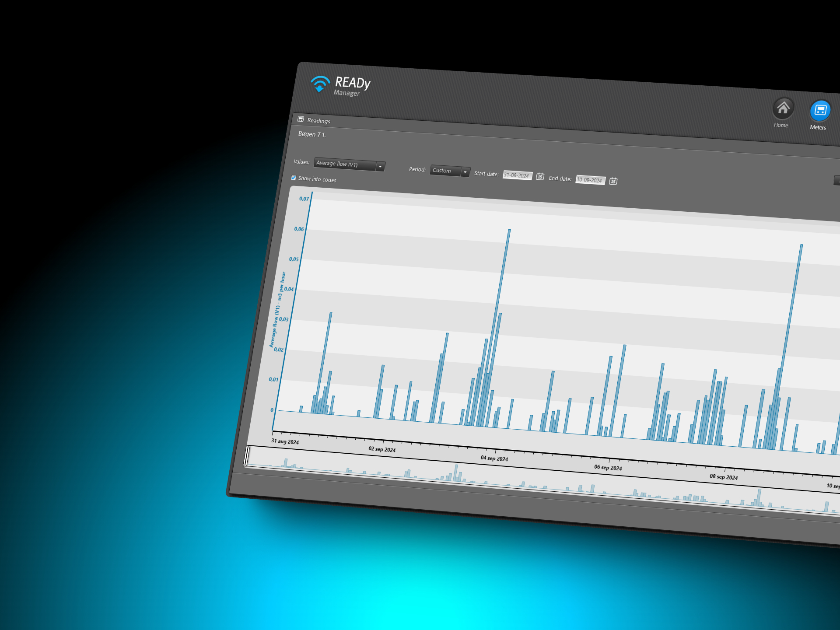840x630 pixels.
Task: Click the '0,01' y-axis value
Action: click(273, 379)
